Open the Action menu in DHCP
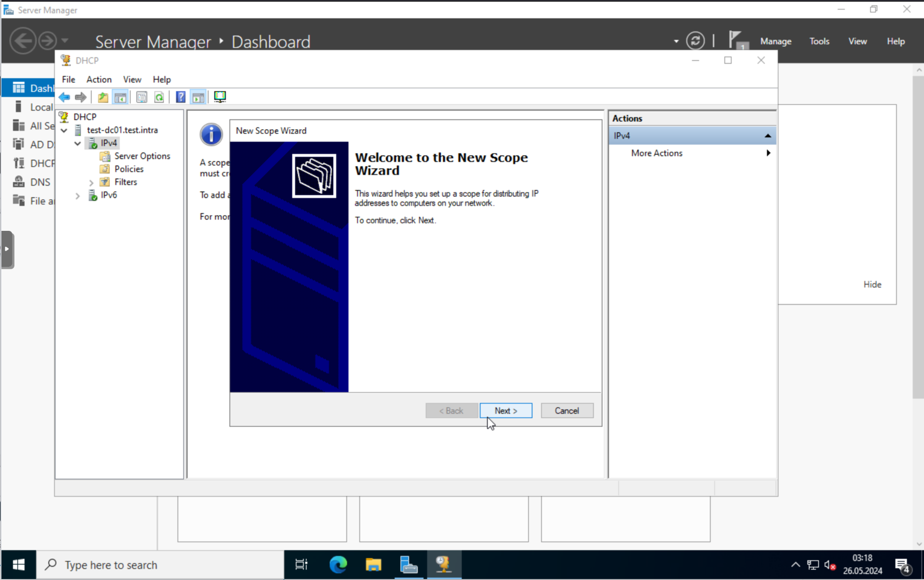924x580 pixels. (99, 79)
